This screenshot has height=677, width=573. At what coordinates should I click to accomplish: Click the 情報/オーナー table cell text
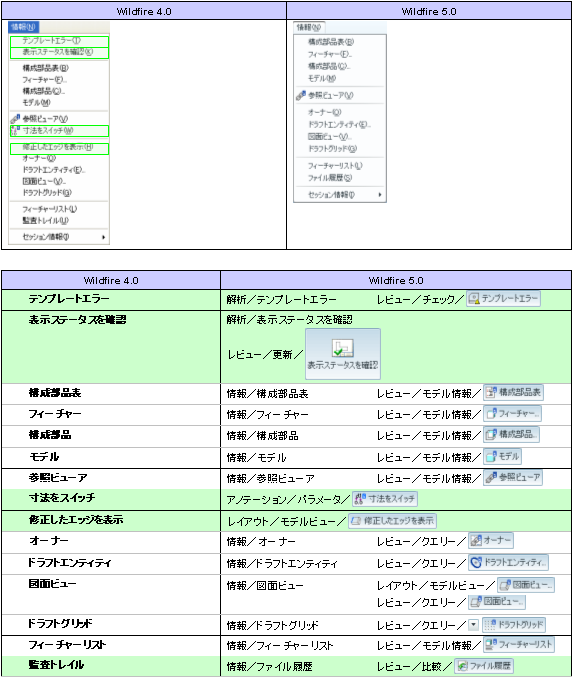(261, 541)
